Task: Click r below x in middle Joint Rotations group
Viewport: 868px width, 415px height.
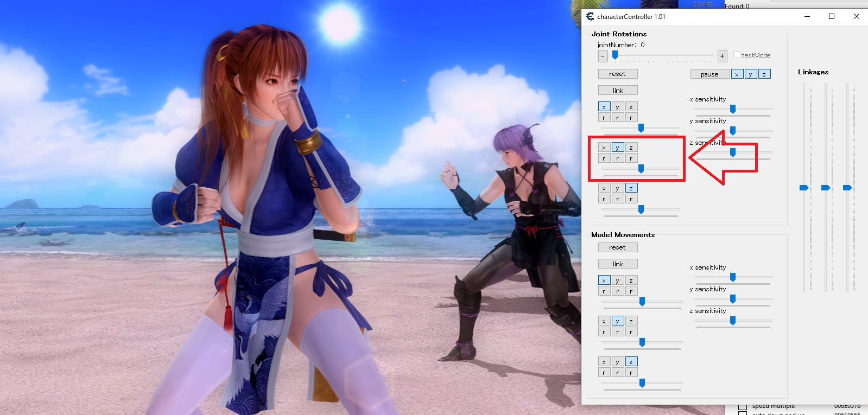Action: [x=604, y=158]
